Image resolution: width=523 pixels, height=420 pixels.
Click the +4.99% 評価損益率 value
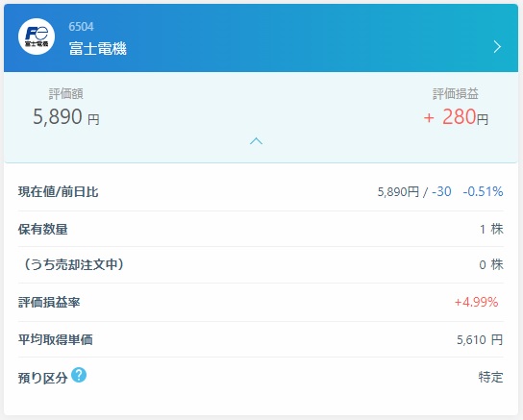[x=476, y=302]
